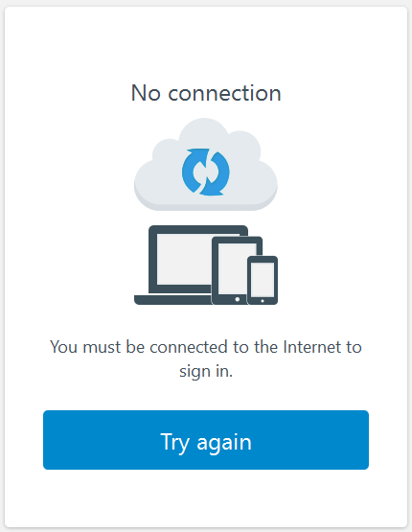Click the home button on the phone icon
The height and width of the screenshot is (532, 412).
[263, 301]
